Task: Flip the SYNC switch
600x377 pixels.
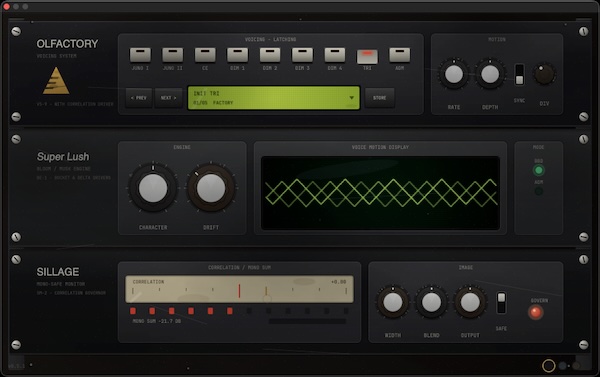Action: coord(519,74)
